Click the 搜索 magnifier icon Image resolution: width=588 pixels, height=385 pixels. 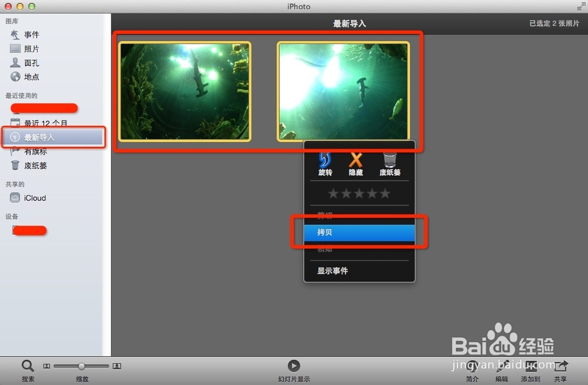tap(27, 366)
